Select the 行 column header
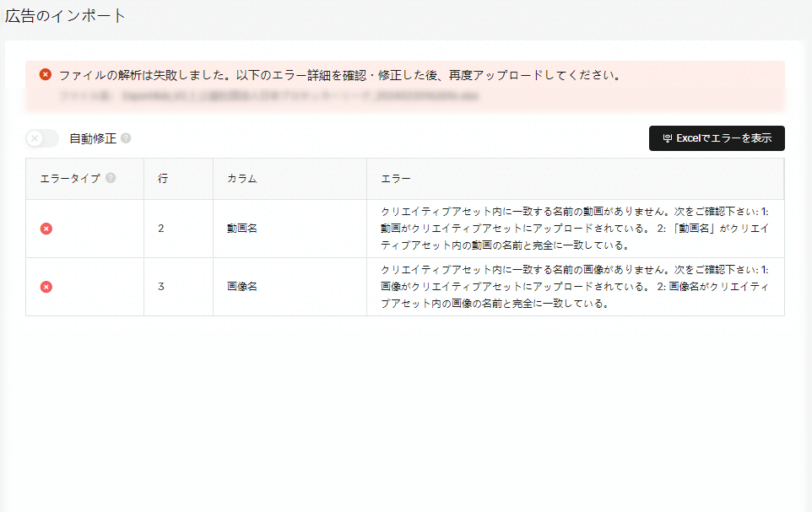 click(163, 179)
